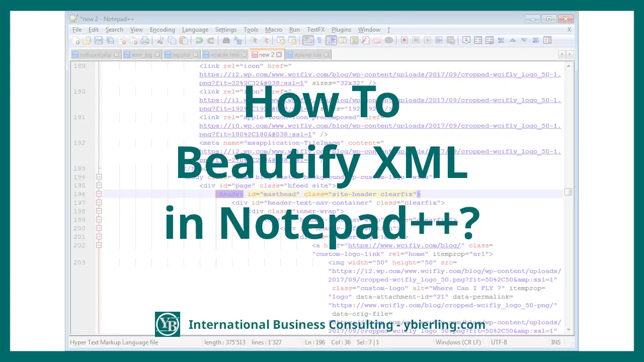Collapse the fold marker at line 200
This screenshot has width=644, height=362.
coord(99,228)
